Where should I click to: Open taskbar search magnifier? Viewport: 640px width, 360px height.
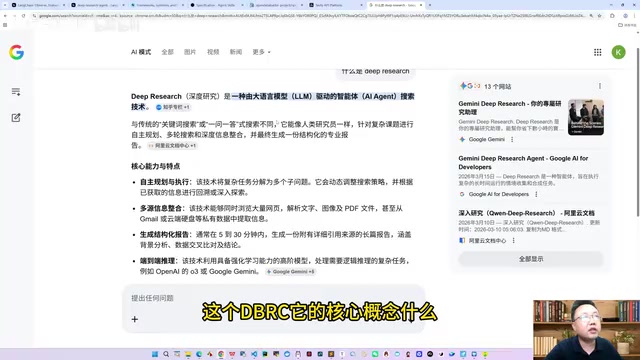pyautogui.click(x=166, y=354)
